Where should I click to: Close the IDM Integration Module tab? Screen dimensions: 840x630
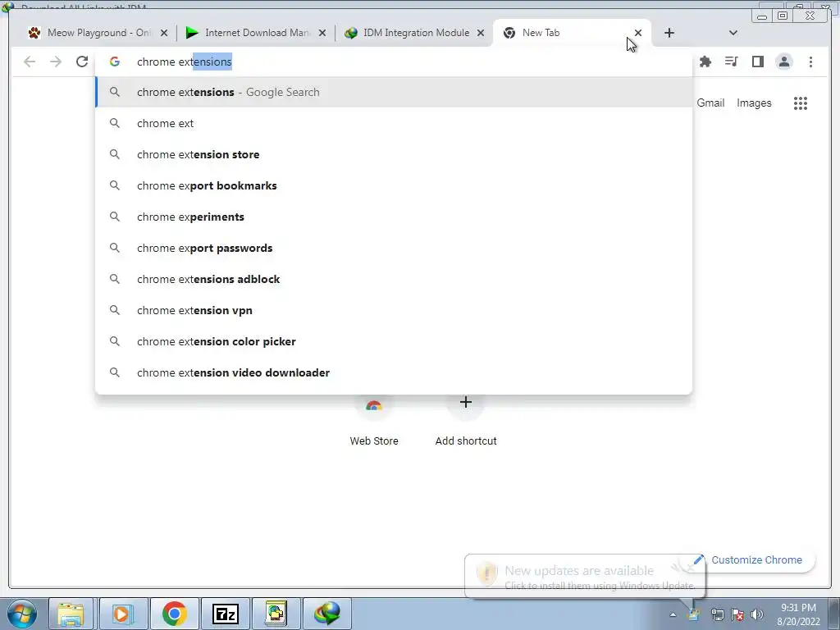(x=481, y=33)
